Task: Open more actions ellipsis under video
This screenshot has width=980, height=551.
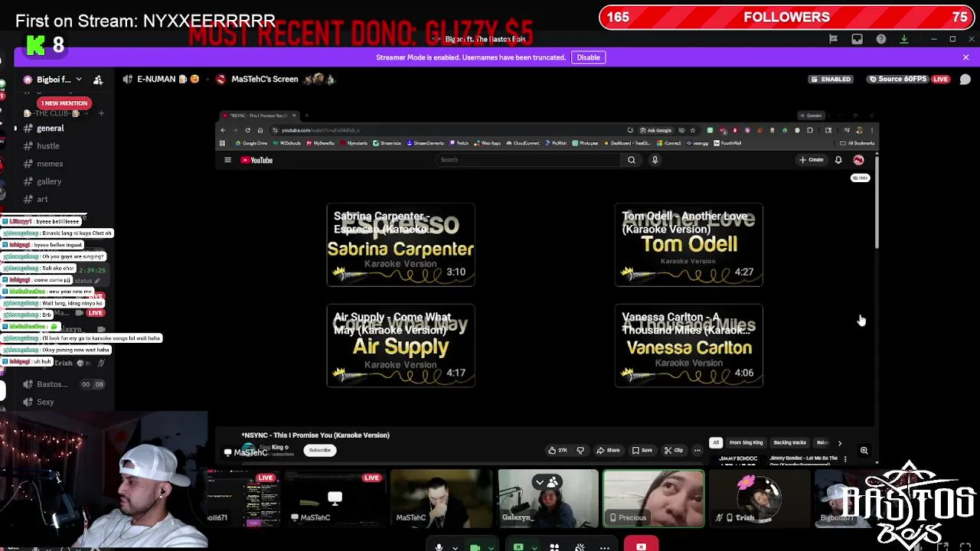Action: point(697,450)
